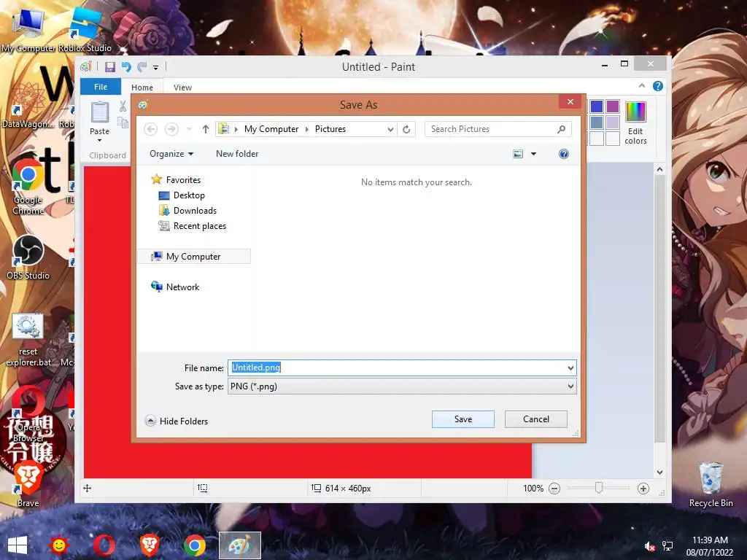Viewport: 747px width, 560px height.
Task: Click the Roblox Studio desktop shortcut
Action: [x=85, y=29]
